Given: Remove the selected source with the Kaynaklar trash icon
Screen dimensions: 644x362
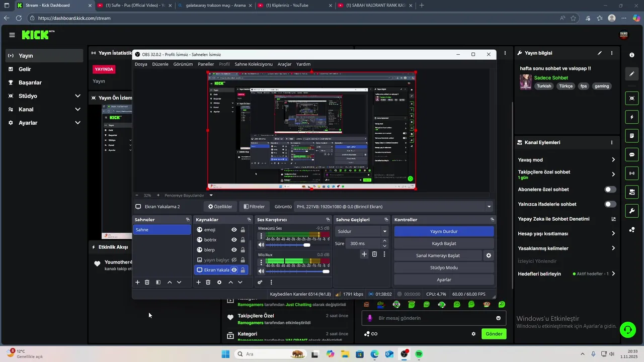Looking at the screenshot, I should (x=208, y=283).
